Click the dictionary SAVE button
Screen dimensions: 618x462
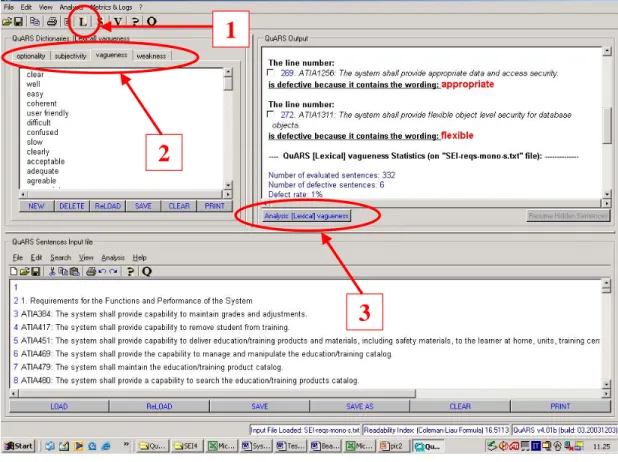click(143, 206)
